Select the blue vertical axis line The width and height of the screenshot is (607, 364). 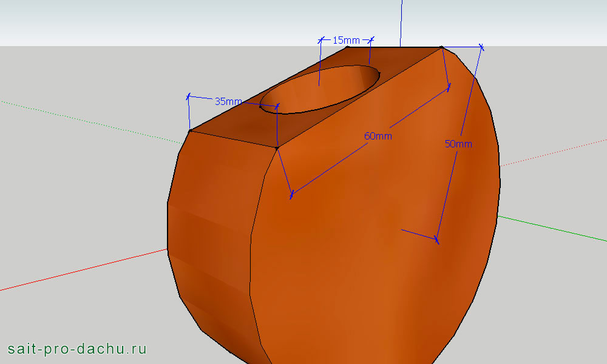pyautogui.click(x=401, y=21)
